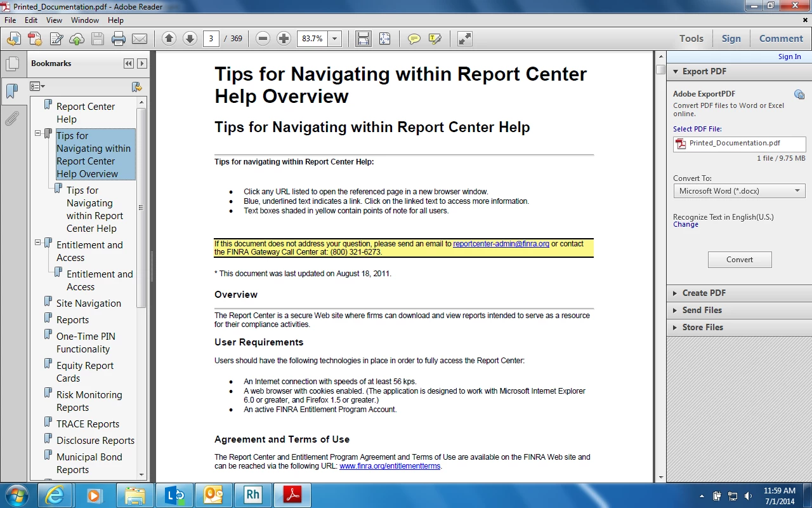The width and height of the screenshot is (812, 508).
Task: Open Internet Explorer from the taskbar
Action: click(x=55, y=495)
